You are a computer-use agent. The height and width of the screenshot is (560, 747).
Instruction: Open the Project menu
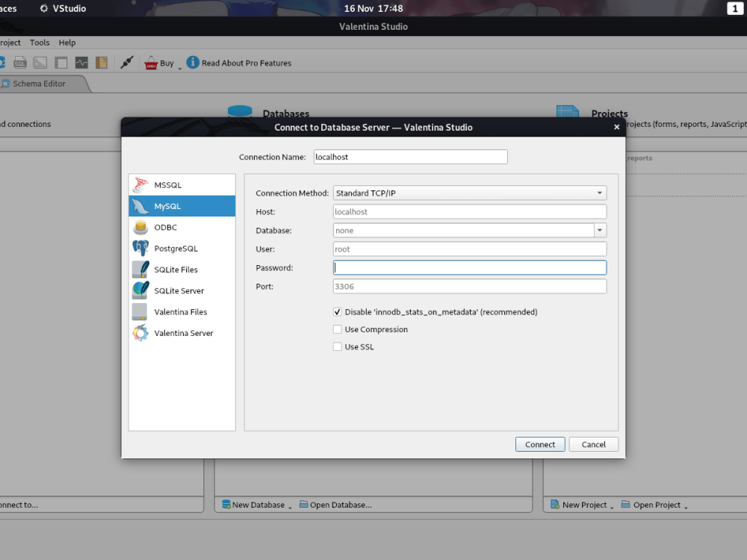[10, 43]
